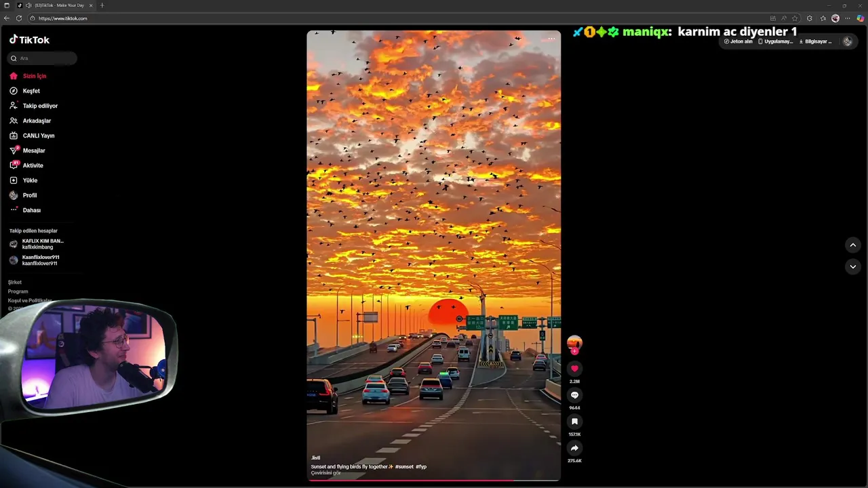Screen dimensions: 868x488
Task: Reload the browser page
Action: coord(19,18)
